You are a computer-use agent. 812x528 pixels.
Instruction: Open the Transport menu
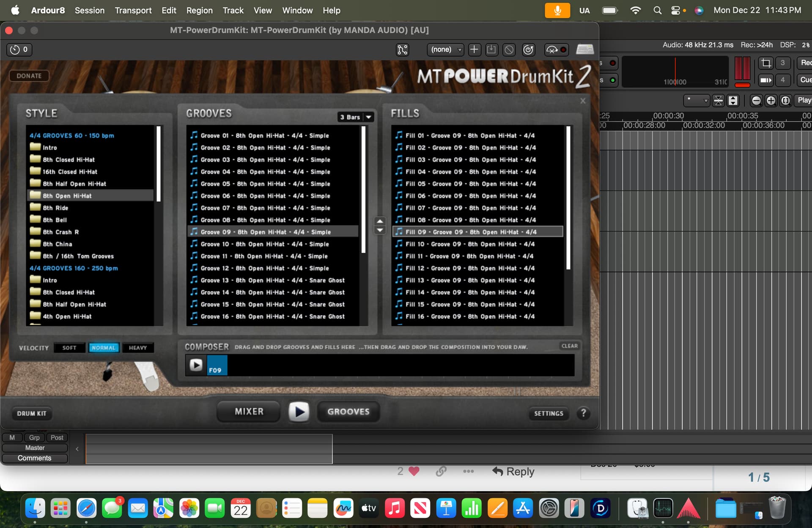[x=133, y=10]
